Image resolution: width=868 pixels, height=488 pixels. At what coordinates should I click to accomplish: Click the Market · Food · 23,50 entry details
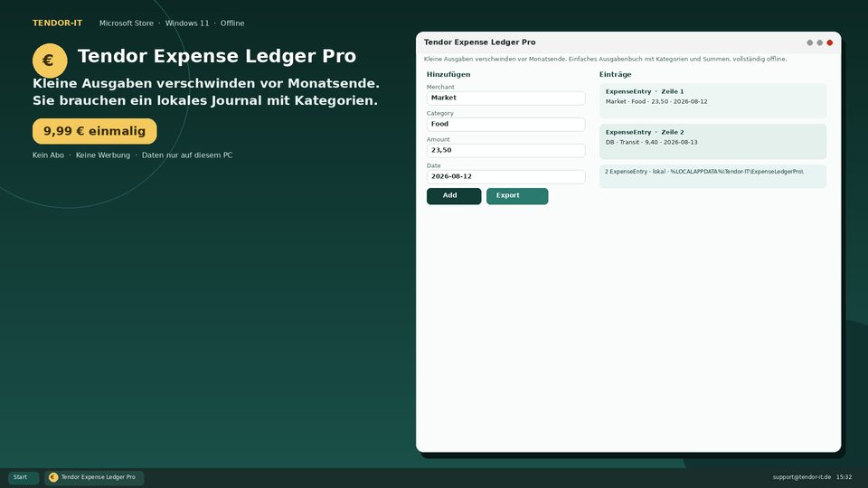[x=656, y=102]
